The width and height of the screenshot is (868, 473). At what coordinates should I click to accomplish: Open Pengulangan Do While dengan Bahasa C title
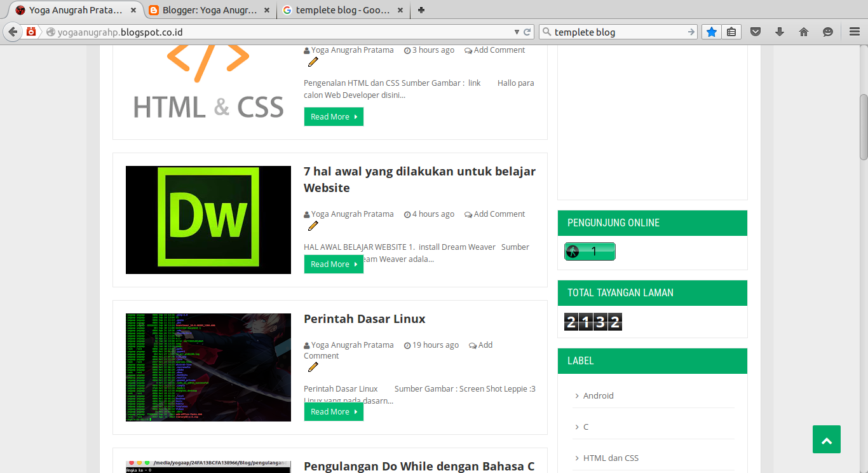419,466
